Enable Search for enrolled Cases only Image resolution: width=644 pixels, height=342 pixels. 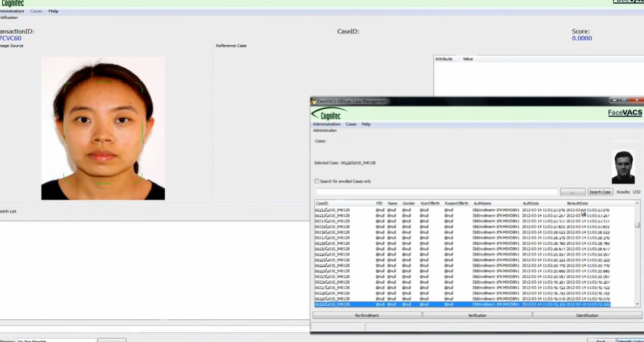pyautogui.click(x=317, y=181)
